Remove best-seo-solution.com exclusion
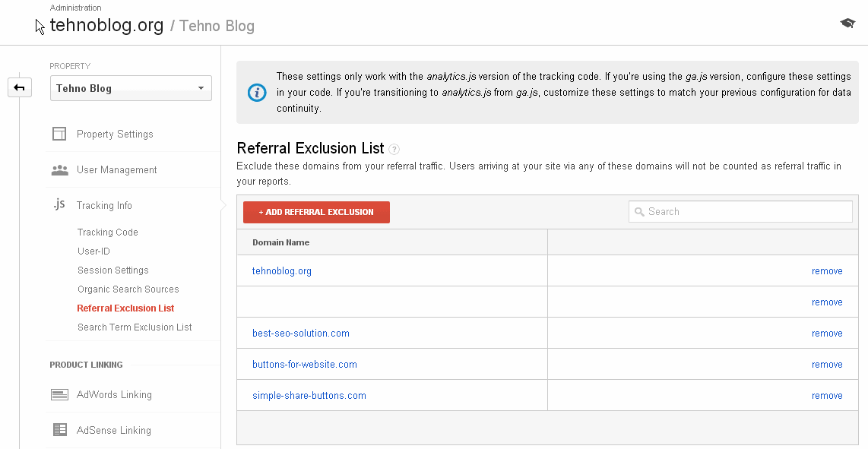This screenshot has height=449, width=868. [x=826, y=334]
